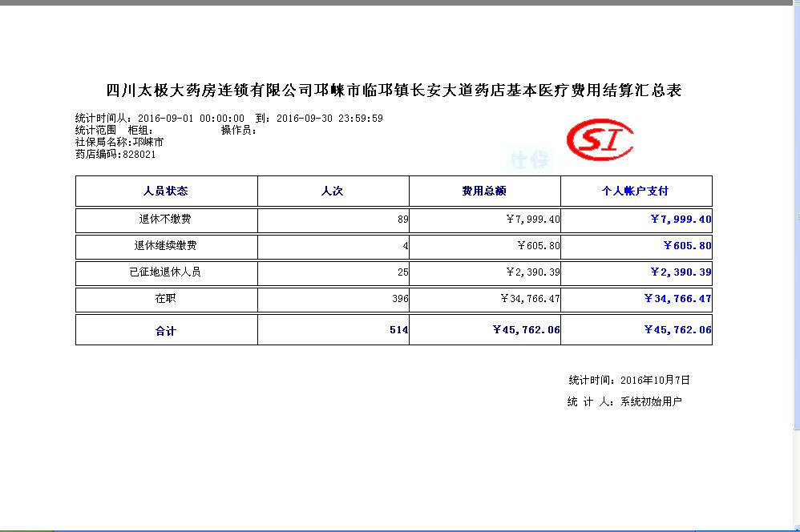Select the report title ending in 结算汇总表
The image size is (800, 532).
394,91
